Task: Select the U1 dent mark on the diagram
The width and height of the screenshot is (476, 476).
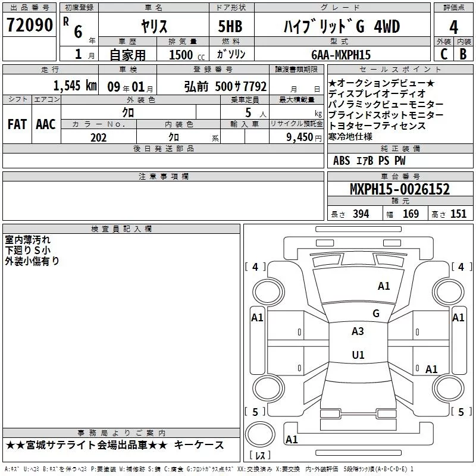Action: (358, 355)
